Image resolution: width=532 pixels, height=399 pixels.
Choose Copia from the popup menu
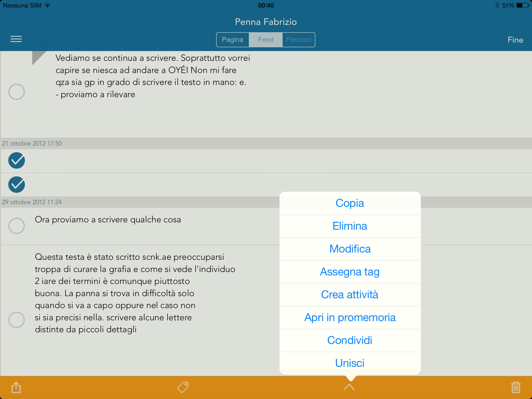(350, 203)
